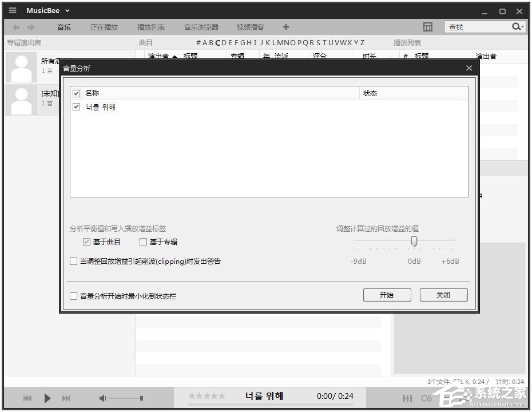Click the panel layout grid icon near search
The width and height of the screenshot is (532, 412).
428,26
